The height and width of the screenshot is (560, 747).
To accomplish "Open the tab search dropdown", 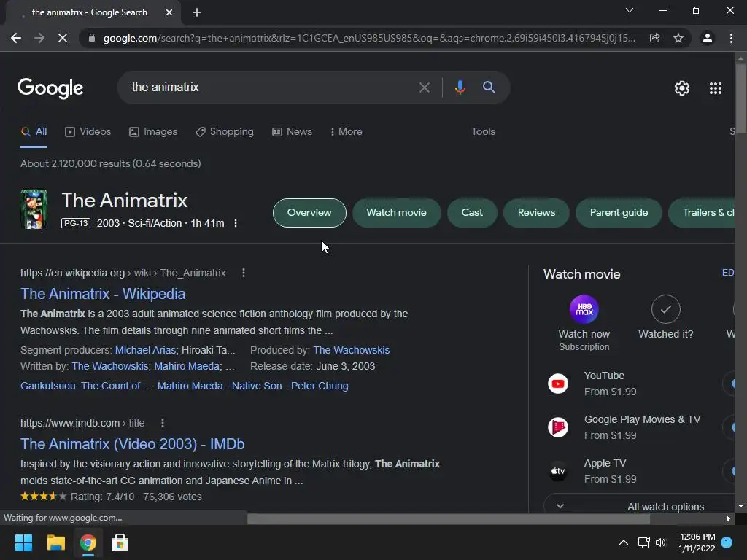I will click(630, 10).
